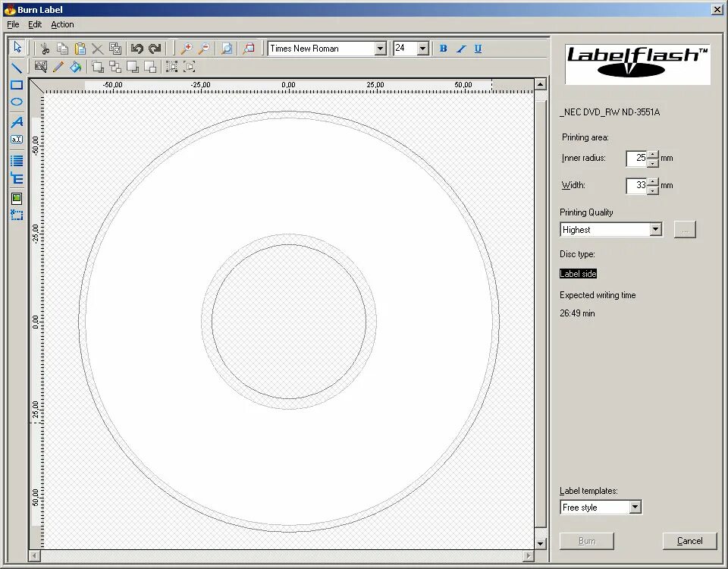Click the Undo arrow icon
The image size is (728, 569).
click(137, 49)
